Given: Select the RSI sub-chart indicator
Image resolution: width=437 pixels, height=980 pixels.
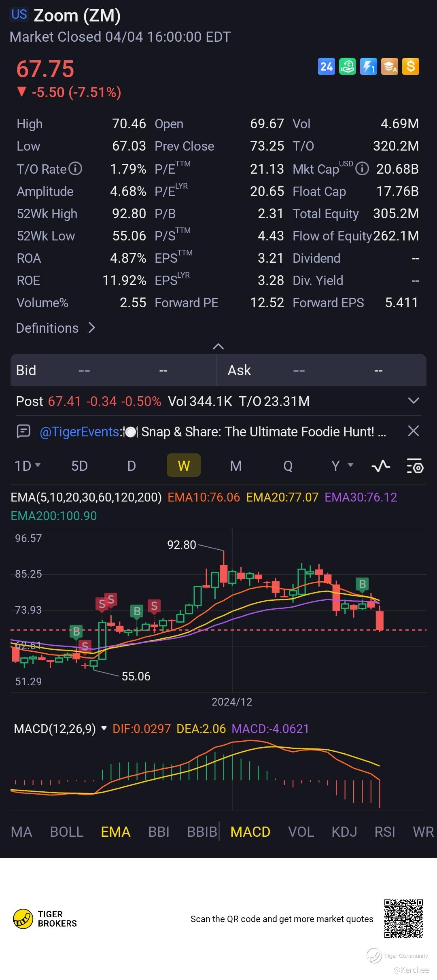Looking at the screenshot, I should pos(385,831).
